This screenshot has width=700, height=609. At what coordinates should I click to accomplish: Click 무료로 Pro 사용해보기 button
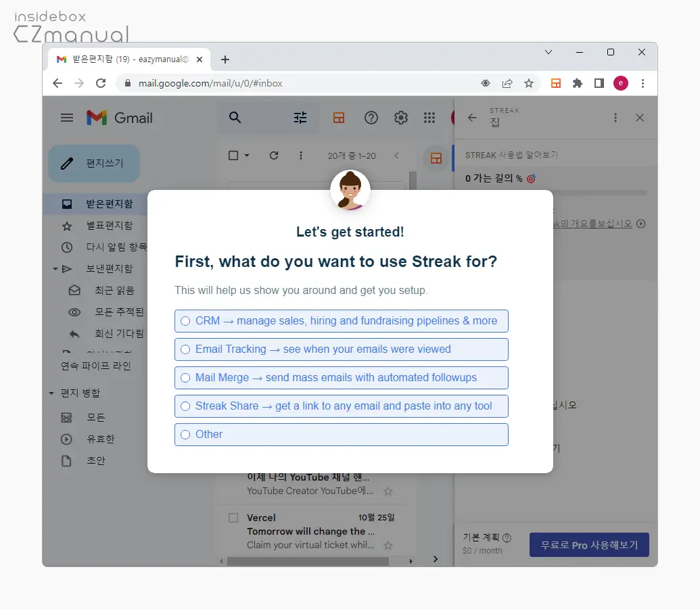click(589, 545)
